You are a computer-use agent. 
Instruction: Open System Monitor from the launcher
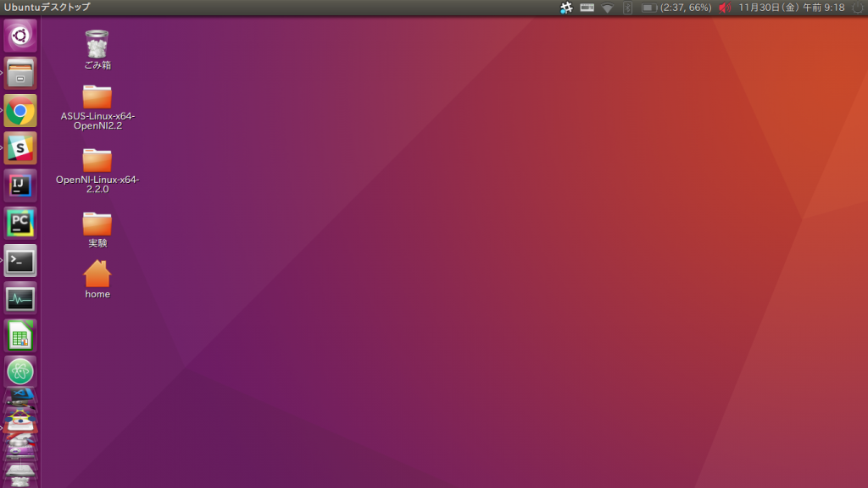[x=20, y=298]
